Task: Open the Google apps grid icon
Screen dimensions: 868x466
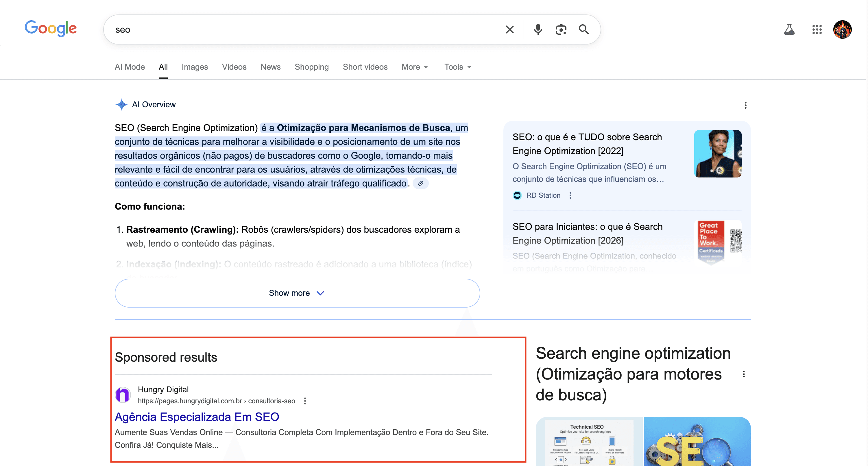Action: click(x=817, y=29)
